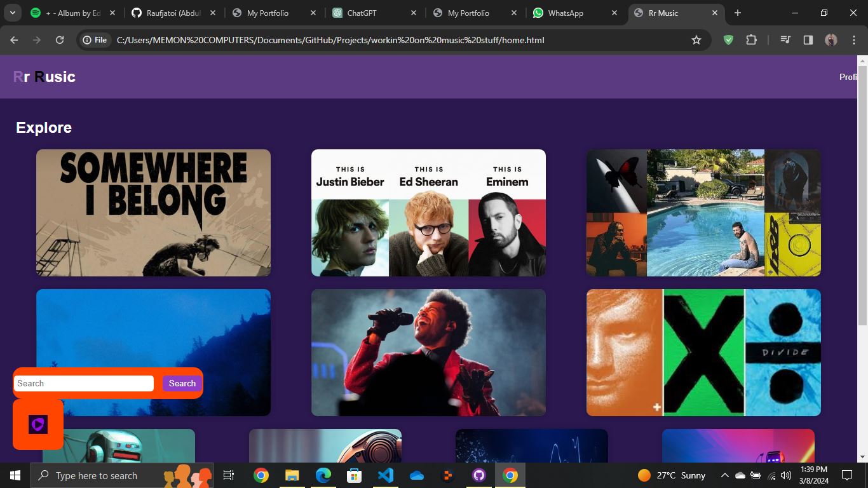The width and height of the screenshot is (868, 488).
Task: Click the address bar URL
Action: [330, 40]
